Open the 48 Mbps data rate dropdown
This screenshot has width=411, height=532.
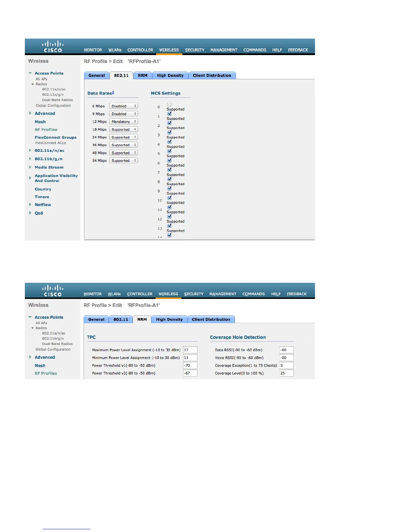click(x=124, y=153)
